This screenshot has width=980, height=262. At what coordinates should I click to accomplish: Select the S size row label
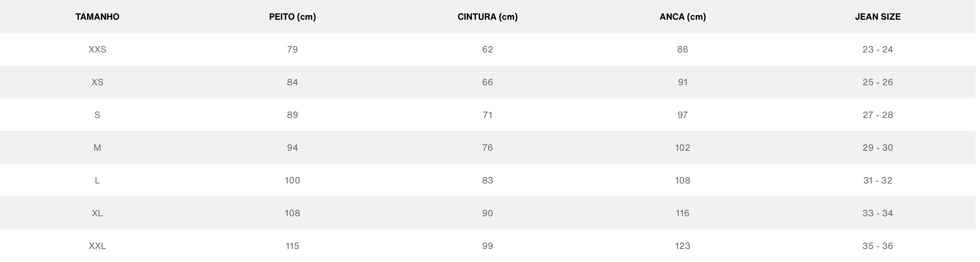coord(97,115)
